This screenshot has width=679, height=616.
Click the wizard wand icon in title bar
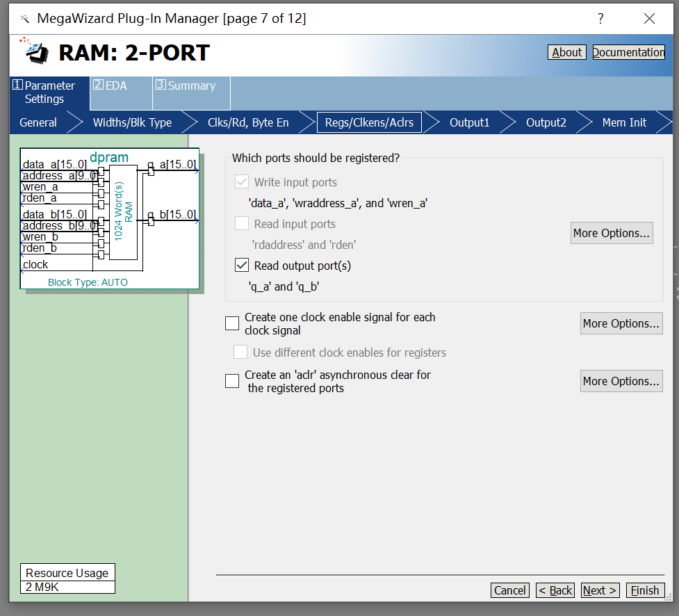24,19
